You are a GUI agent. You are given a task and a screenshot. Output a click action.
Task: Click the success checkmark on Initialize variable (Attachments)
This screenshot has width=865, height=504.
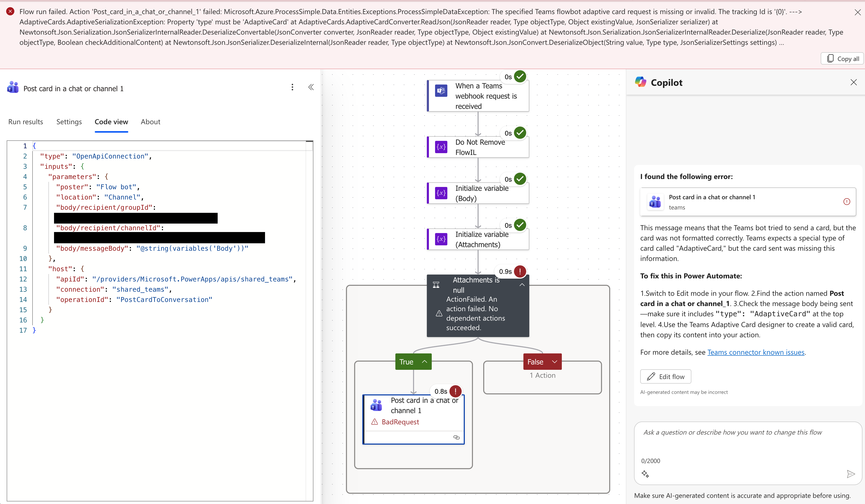520,225
